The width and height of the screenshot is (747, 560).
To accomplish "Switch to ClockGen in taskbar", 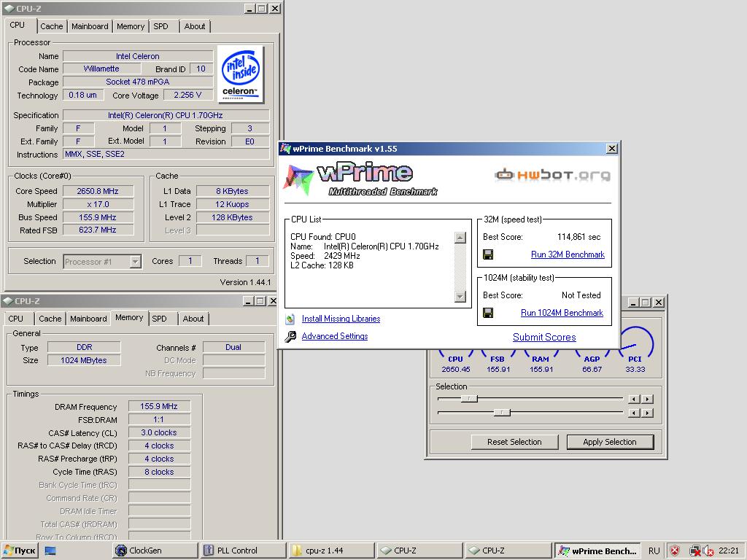I will click(155, 551).
